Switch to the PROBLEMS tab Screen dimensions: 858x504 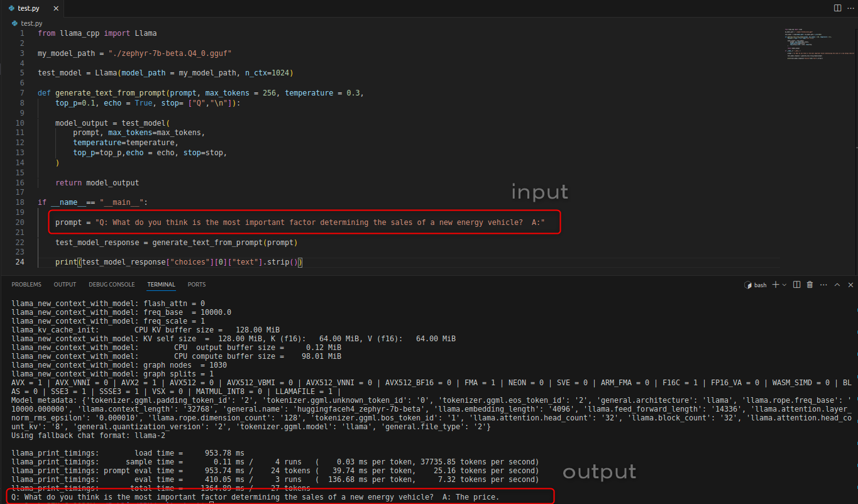tap(26, 285)
